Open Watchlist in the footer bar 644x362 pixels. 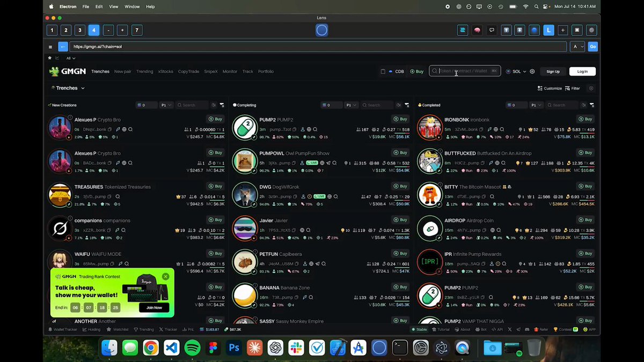coord(118,329)
